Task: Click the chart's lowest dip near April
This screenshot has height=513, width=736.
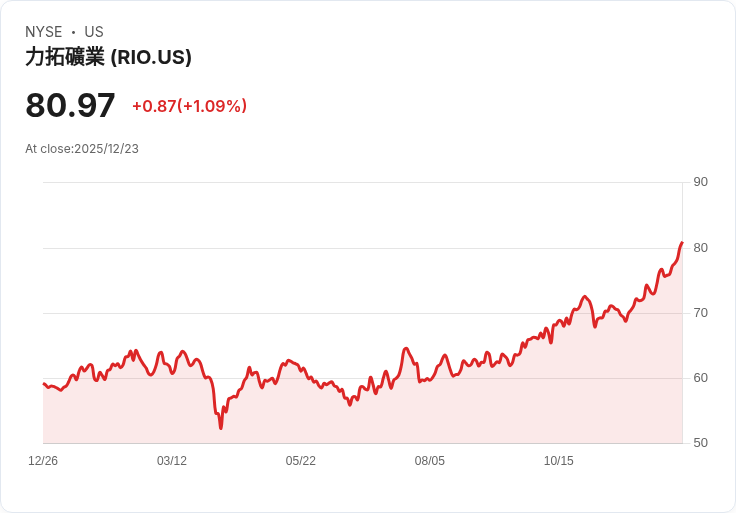Action: (x=221, y=428)
